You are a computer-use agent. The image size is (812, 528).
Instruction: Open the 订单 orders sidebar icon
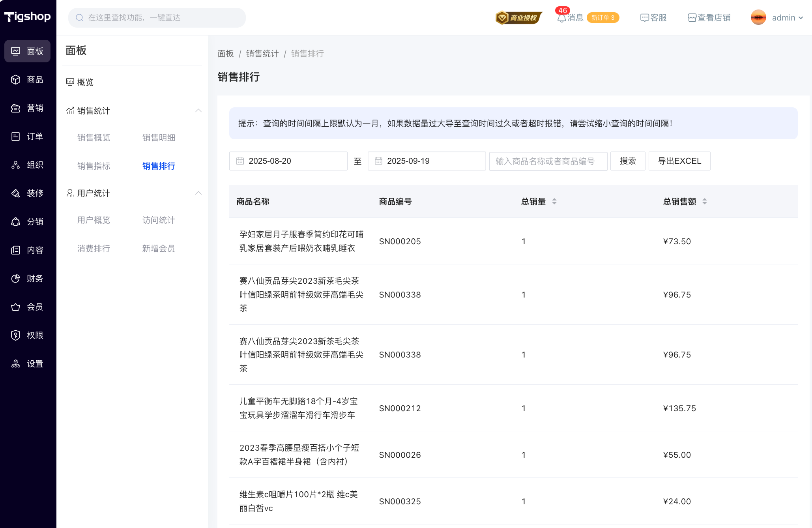(16, 137)
